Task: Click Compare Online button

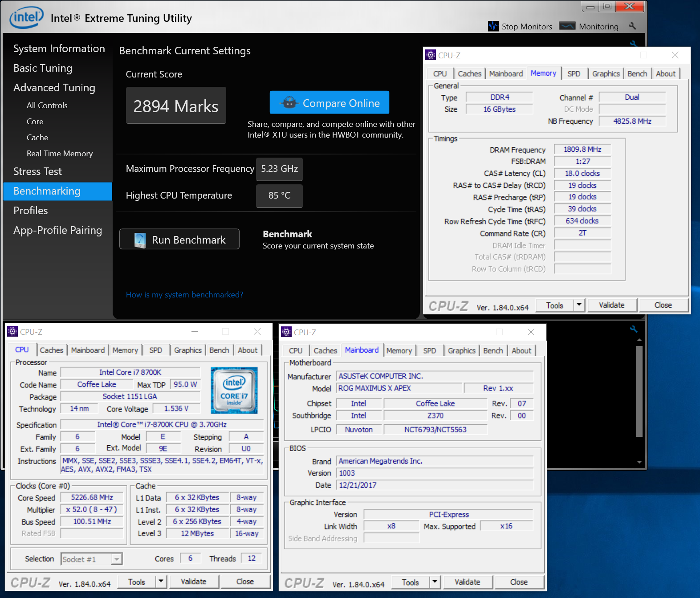Action: [330, 102]
